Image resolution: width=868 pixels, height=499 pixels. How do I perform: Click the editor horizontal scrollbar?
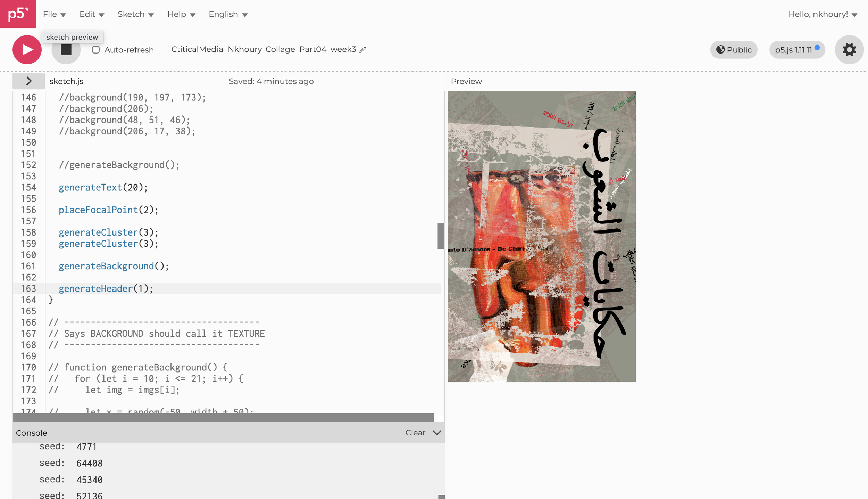[223, 417]
